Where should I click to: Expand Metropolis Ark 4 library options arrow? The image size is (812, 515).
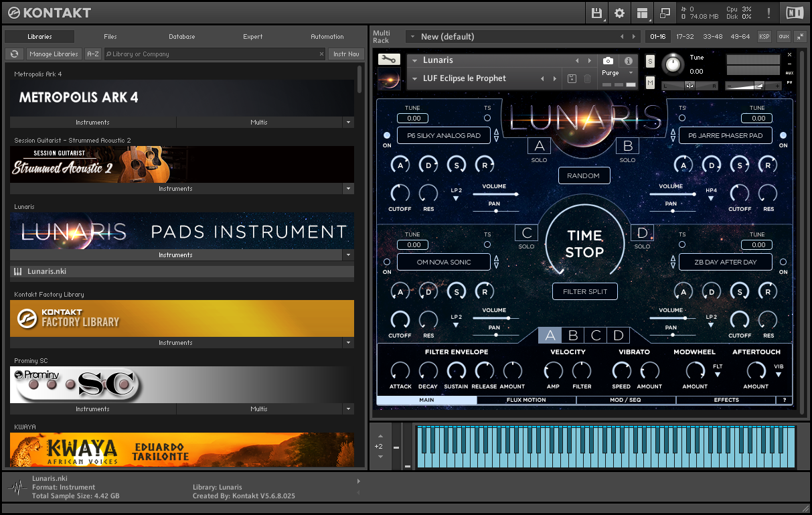347,123
